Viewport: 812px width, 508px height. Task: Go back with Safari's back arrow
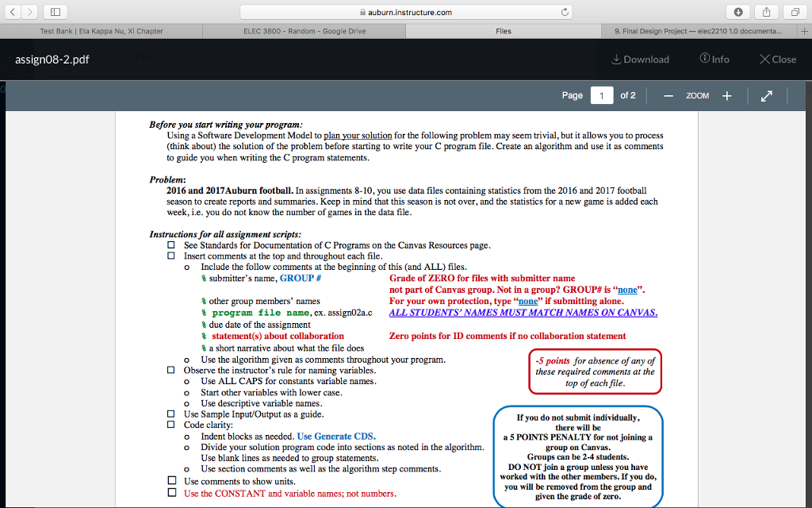(13, 12)
